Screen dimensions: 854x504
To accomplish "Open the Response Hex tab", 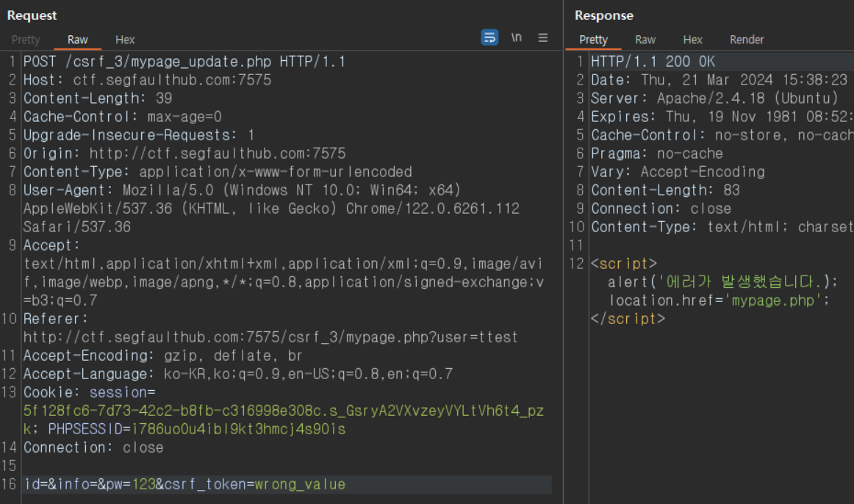I will pos(693,40).
